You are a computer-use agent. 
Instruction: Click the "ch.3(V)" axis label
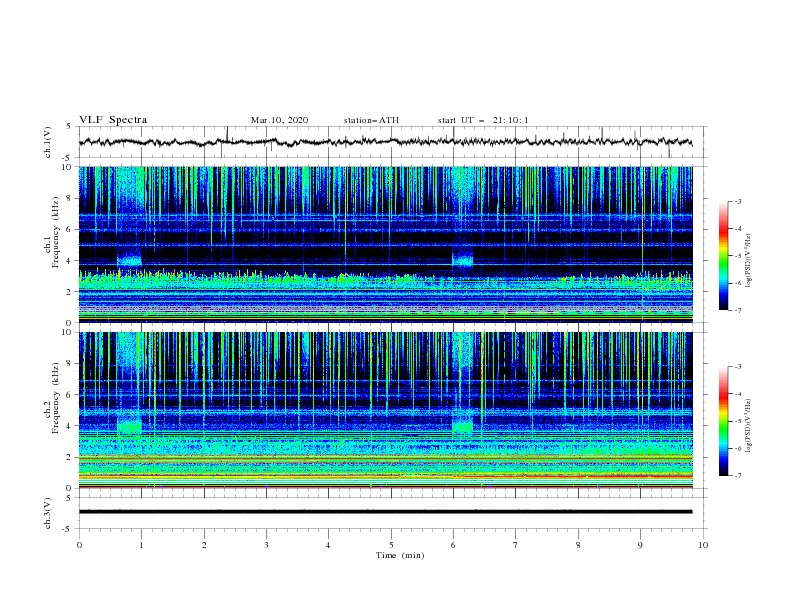[48, 513]
